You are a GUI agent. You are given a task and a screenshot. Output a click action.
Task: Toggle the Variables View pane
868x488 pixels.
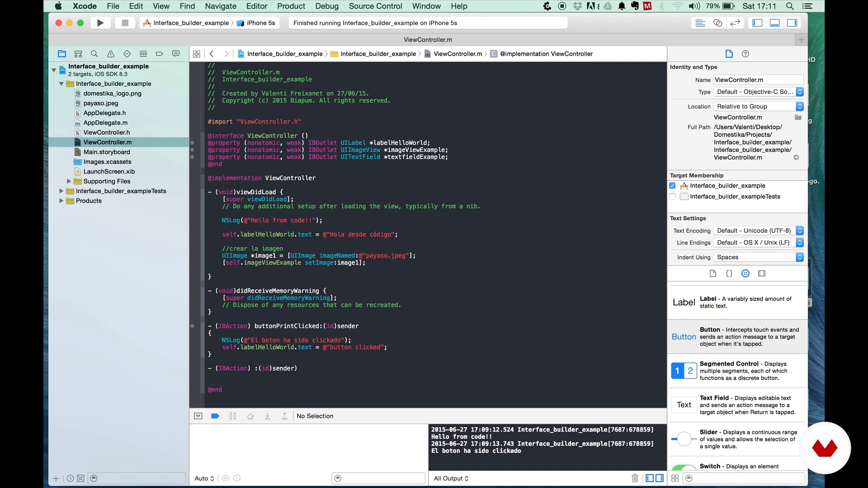pyautogui.click(x=650, y=478)
